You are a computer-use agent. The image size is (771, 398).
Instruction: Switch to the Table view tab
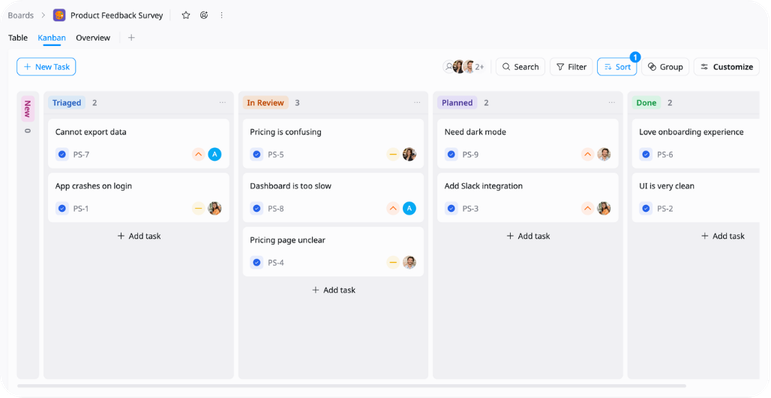click(18, 38)
